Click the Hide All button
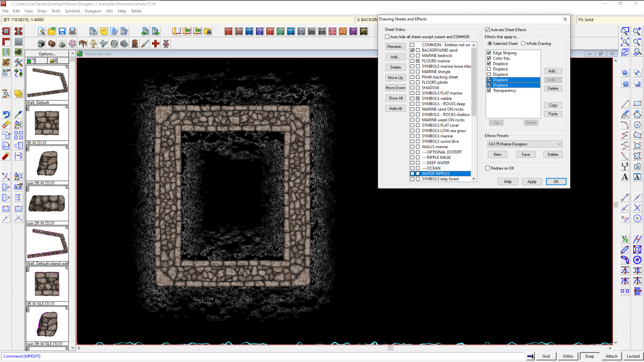Viewport: 644px width, 362px height. coord(395,109)
